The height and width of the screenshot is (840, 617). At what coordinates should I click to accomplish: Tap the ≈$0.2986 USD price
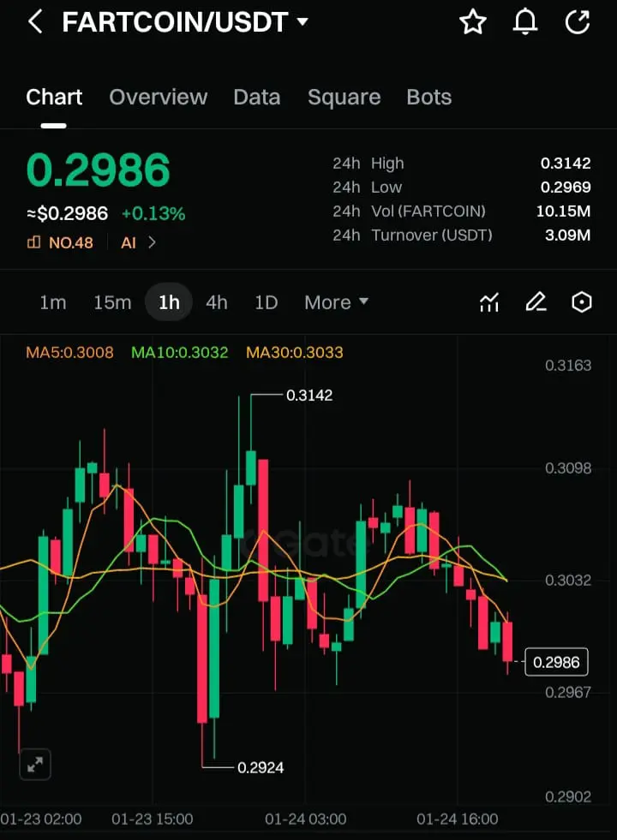68,214
